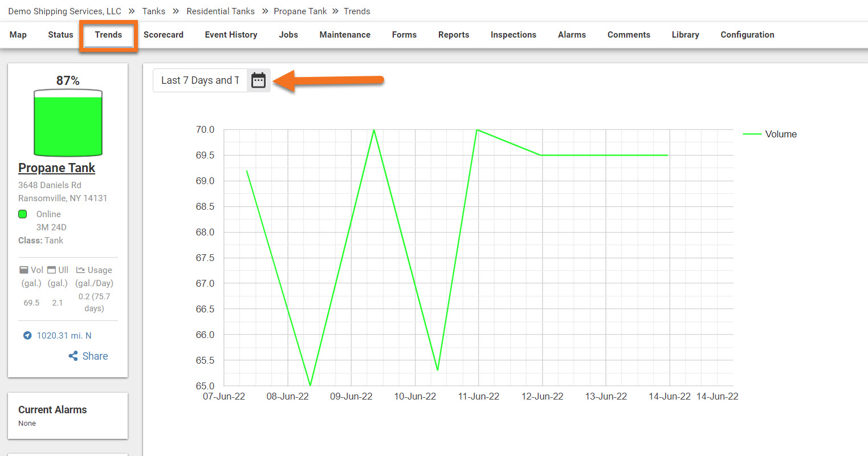Open the calendar date picker icon

pyautogui.click(x=258, y=80)
